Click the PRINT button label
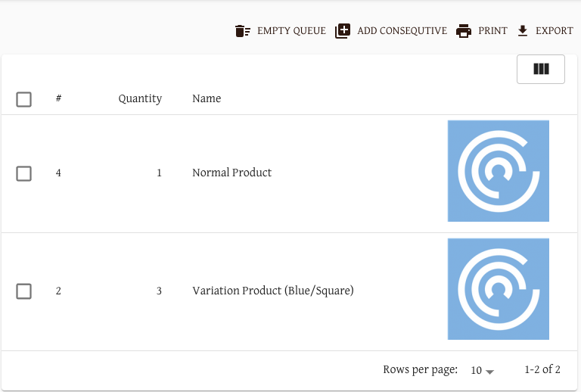Screen dimensions: 581x392 pyautogui.click(x=492, y=31)
